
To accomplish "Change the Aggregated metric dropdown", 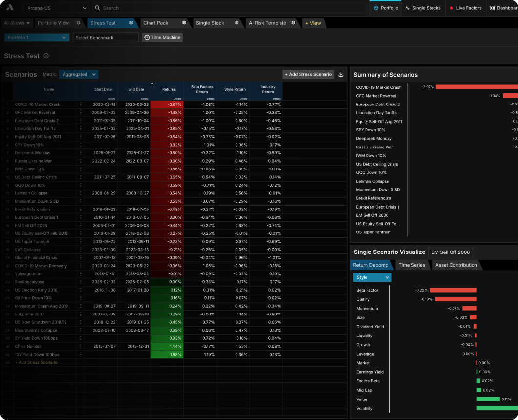I will click(x=79, y=74).
